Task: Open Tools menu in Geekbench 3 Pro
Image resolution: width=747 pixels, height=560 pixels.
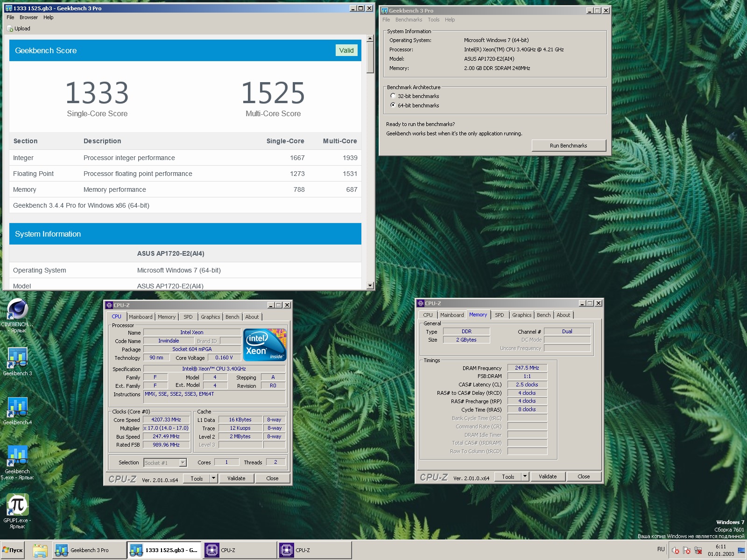Action: click(x=434, y=20)
